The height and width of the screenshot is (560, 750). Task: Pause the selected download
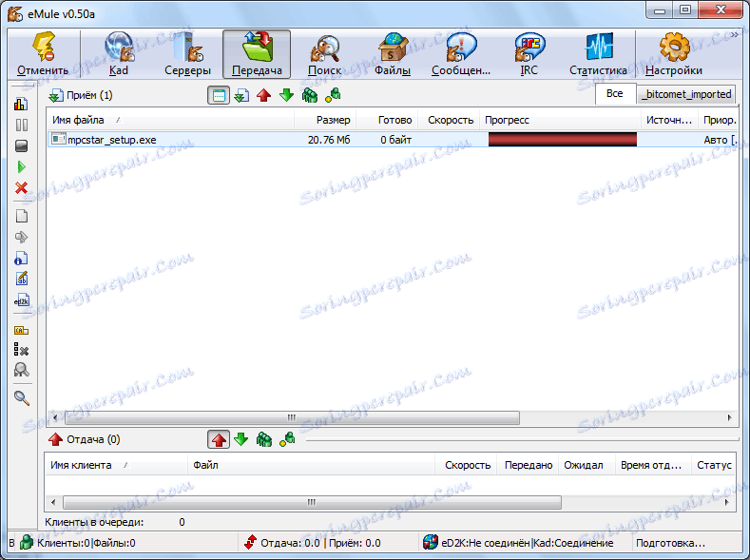pyautogui.click(x=21, y=125)
